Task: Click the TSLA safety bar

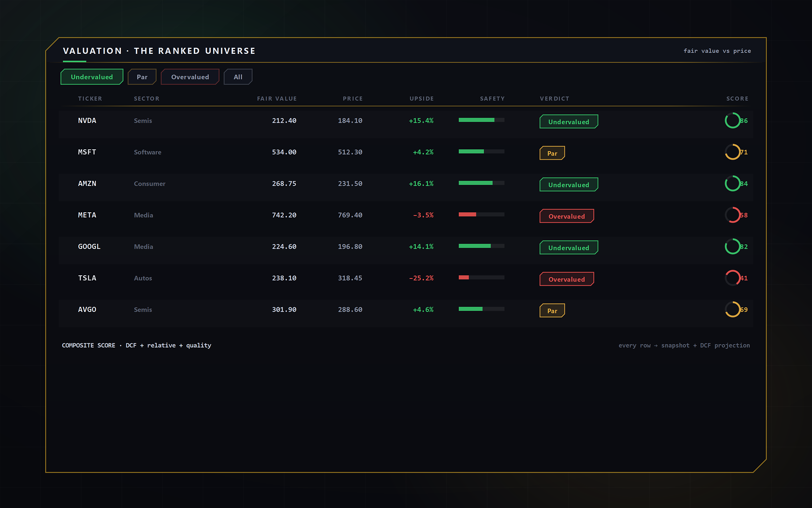Action: 482,277
